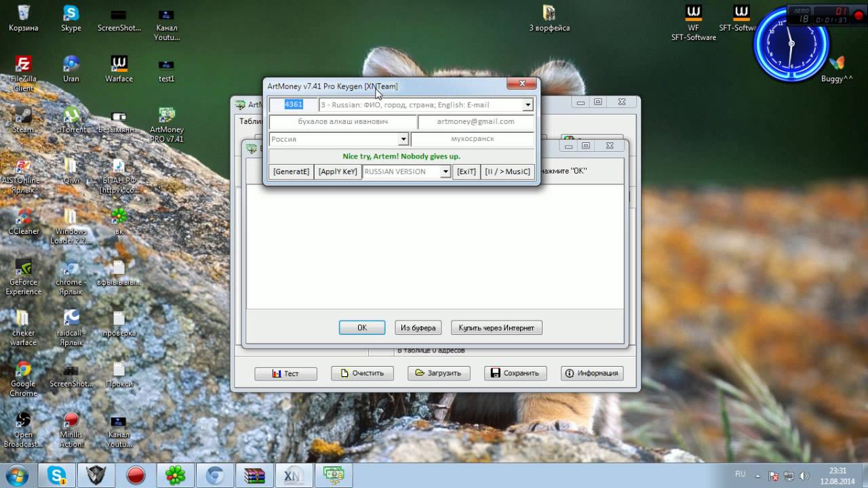868x488 pixels.
Task: Click Купить через Интернет button
Action: (496, 327)
